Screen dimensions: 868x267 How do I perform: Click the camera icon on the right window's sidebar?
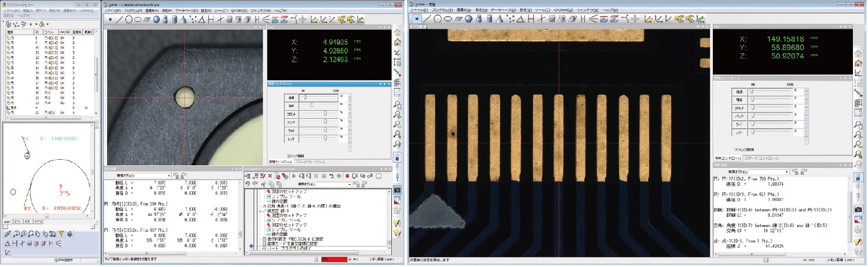pos(858,209)
